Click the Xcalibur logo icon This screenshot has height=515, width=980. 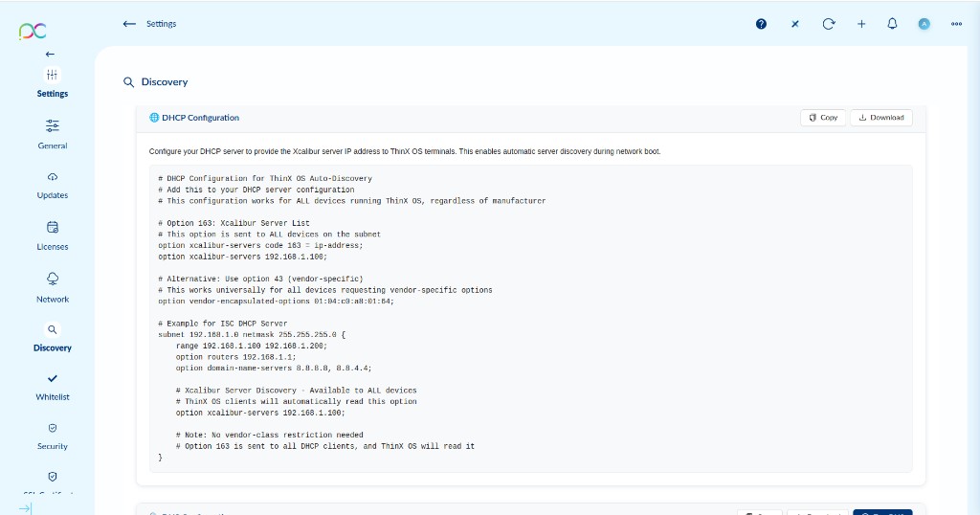[33, 31]
